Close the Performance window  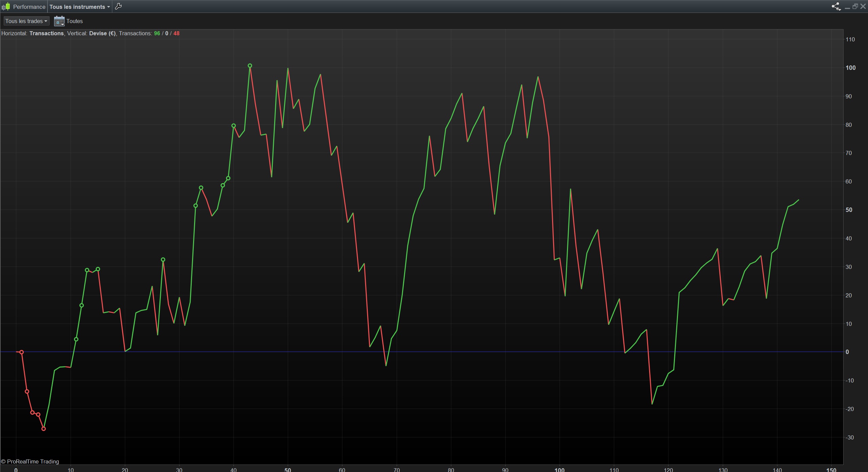click(x=863, y=6)
